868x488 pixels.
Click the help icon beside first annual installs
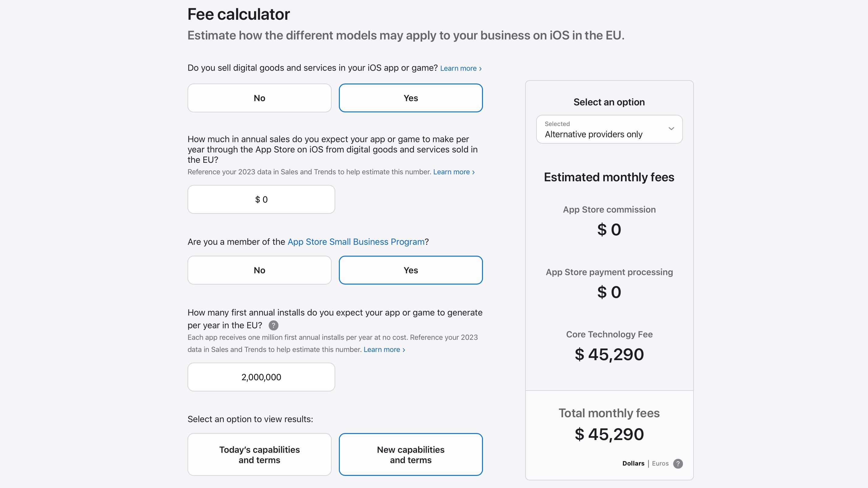point(273,325)
